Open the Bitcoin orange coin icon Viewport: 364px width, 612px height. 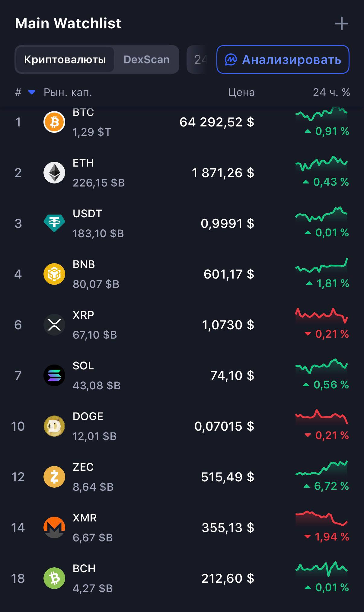(54, 122)
